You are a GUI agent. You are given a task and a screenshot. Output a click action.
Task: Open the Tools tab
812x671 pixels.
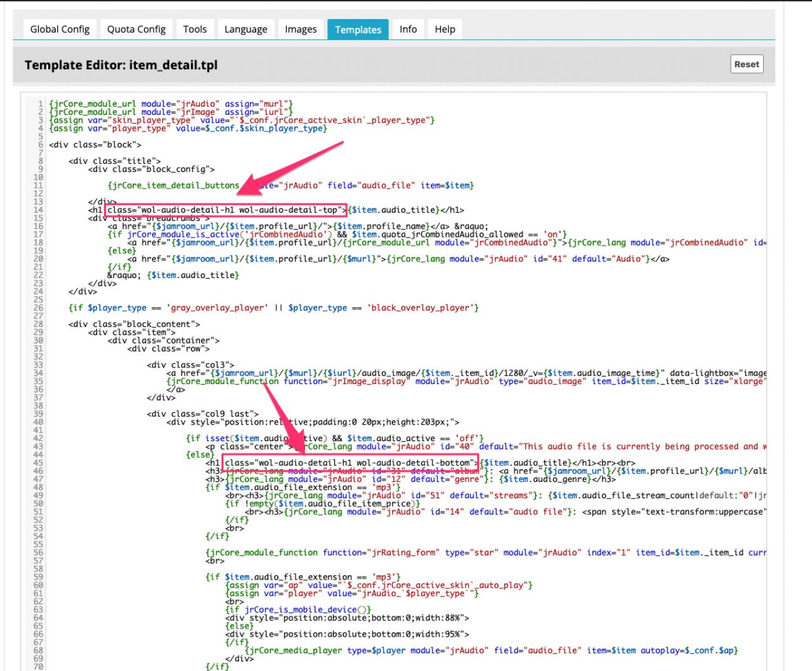pos(195,29)
